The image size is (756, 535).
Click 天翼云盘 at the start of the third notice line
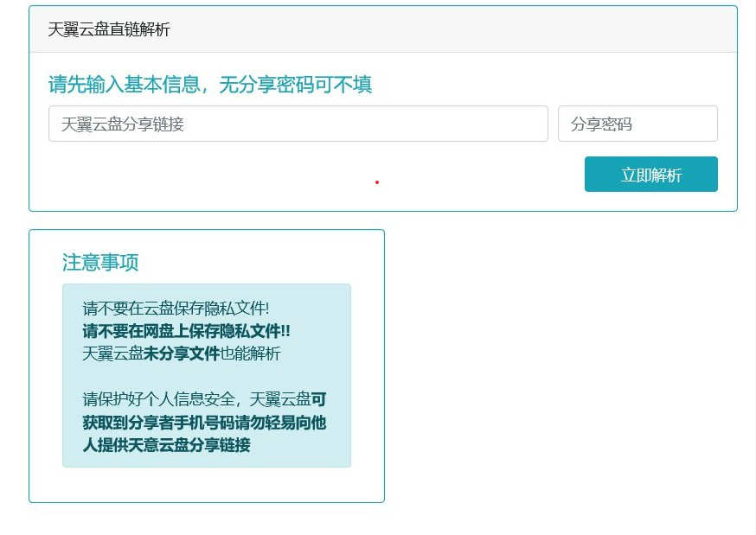tap(112, 353)
